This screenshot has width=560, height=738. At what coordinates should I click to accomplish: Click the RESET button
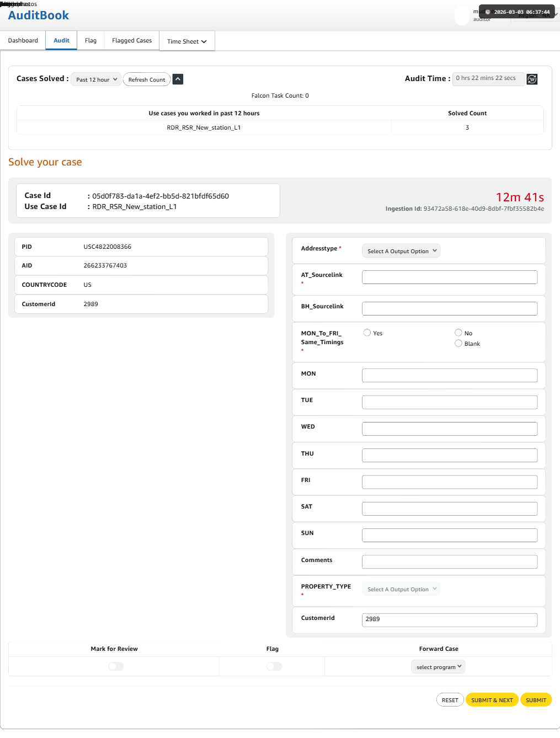(450, 700)
